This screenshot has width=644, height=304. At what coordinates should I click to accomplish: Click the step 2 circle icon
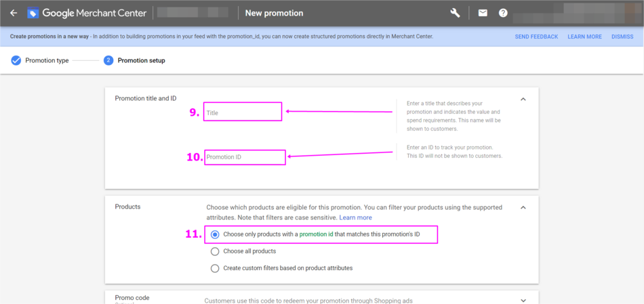click(x=108, y=60)
